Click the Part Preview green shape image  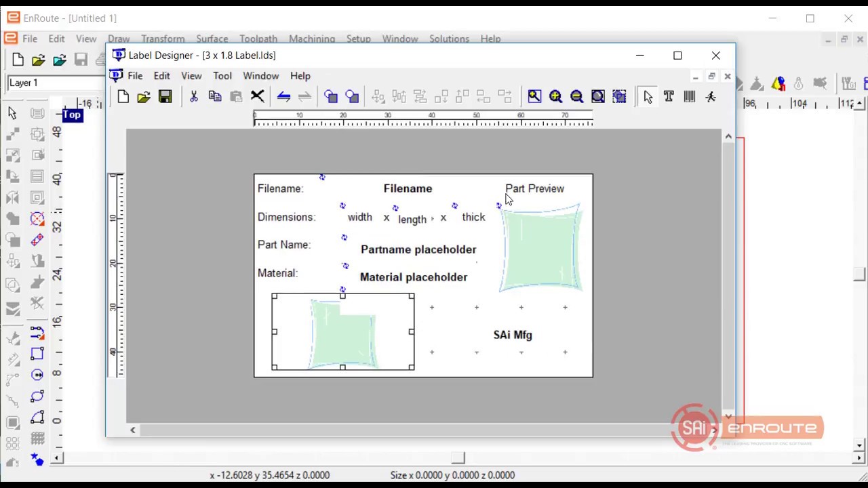[x=541, y=248]
